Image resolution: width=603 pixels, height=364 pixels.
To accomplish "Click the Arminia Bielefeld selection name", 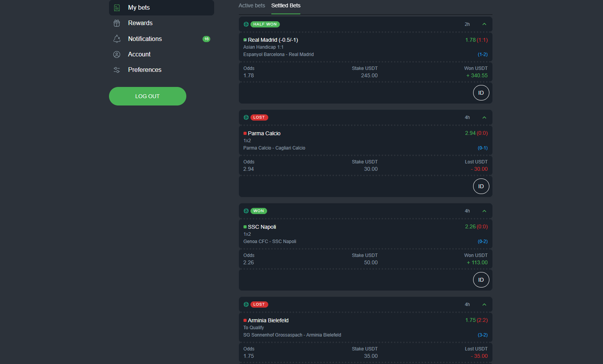I will tap(268, 320).
